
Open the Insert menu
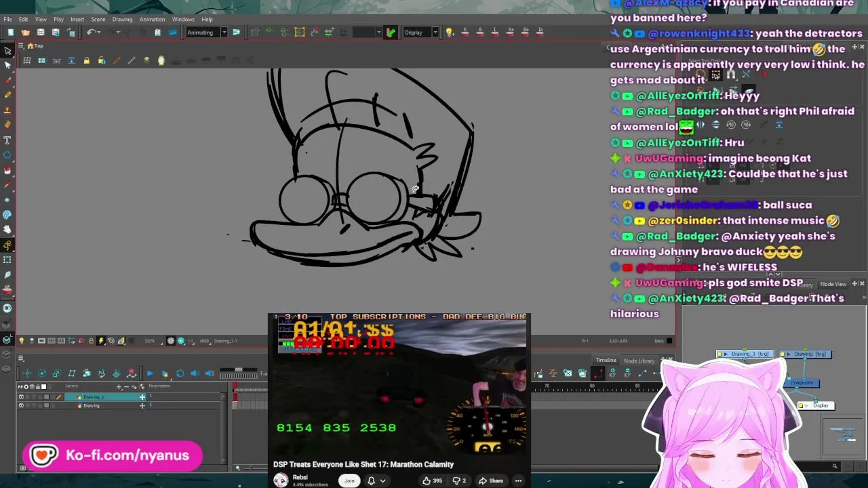pyautogui.click(x=77, y=19)
